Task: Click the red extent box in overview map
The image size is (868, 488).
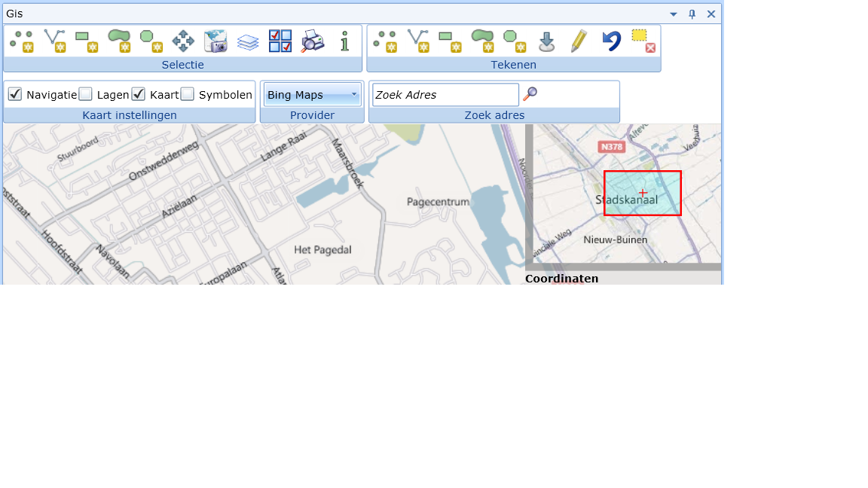Action: [x=642, y=193]
